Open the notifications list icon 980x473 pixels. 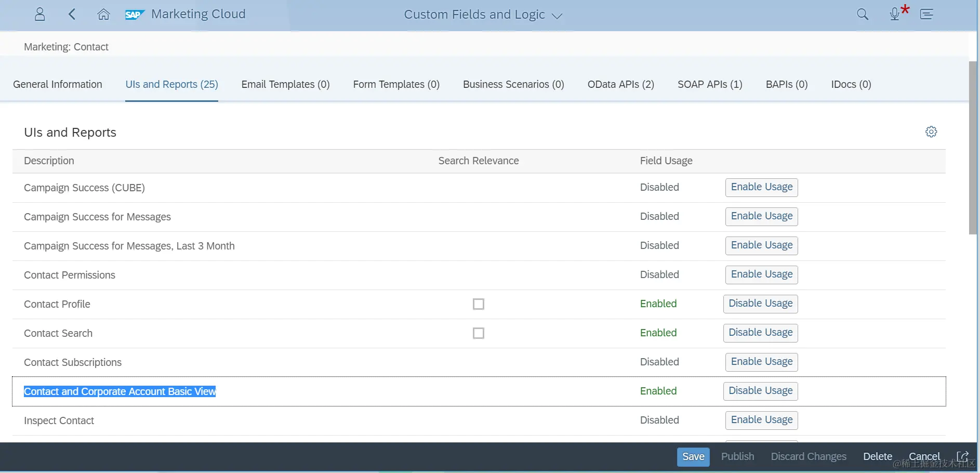[x=927, y=15]
